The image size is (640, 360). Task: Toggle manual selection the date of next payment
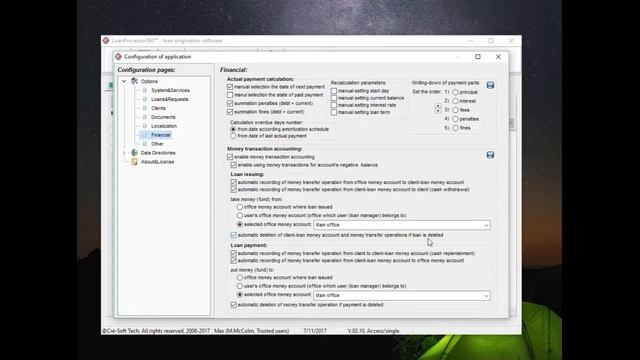click(230, 87)
